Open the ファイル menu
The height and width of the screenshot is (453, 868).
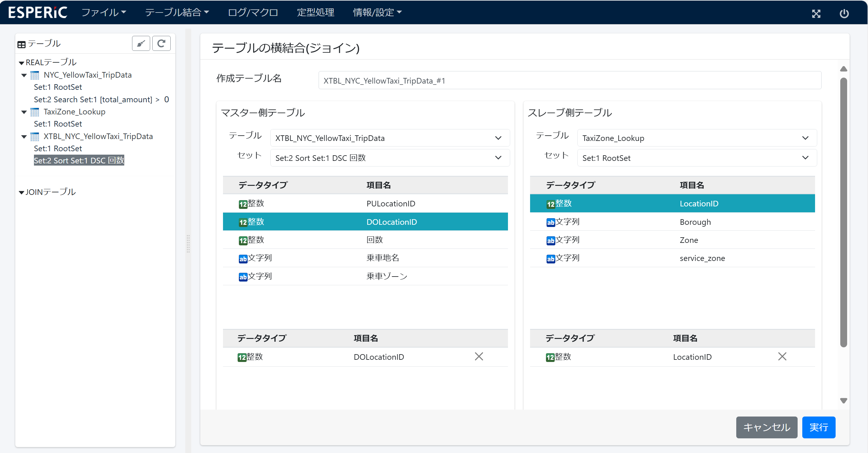(103, 12)
